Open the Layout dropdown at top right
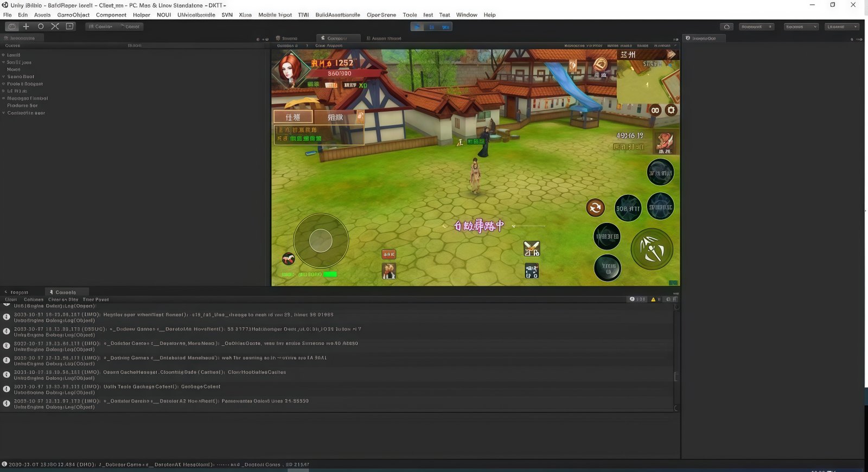 pos(841,27)
